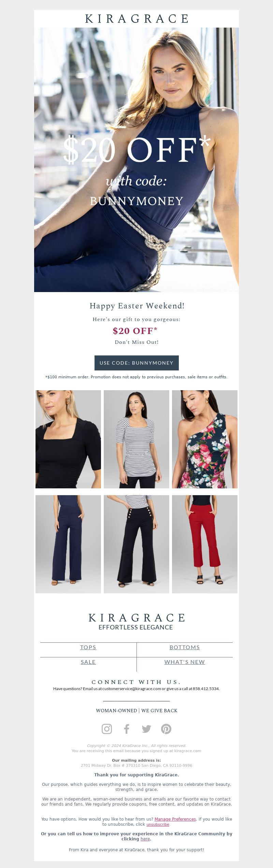This screenshot has width=273, height=868.
Task: View the black sailor button pants photo
Action: 136,544
